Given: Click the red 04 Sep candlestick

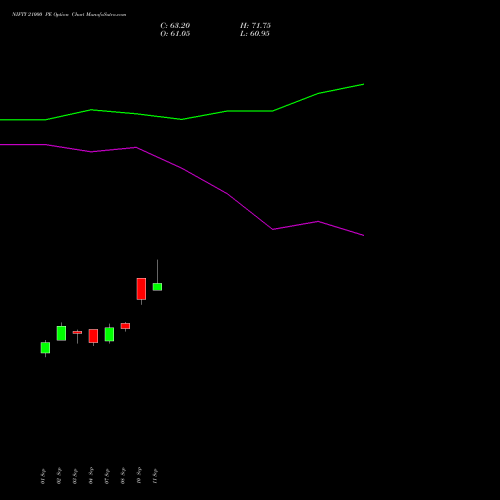Looking at the screenshot, I should click(x=93, y=336).
